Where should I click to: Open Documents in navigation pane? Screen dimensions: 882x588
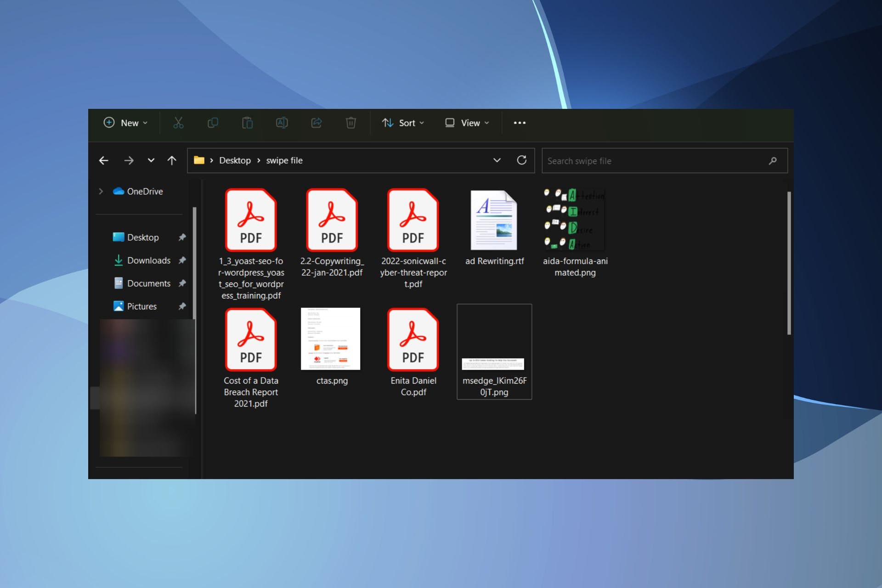pos(148,283)
